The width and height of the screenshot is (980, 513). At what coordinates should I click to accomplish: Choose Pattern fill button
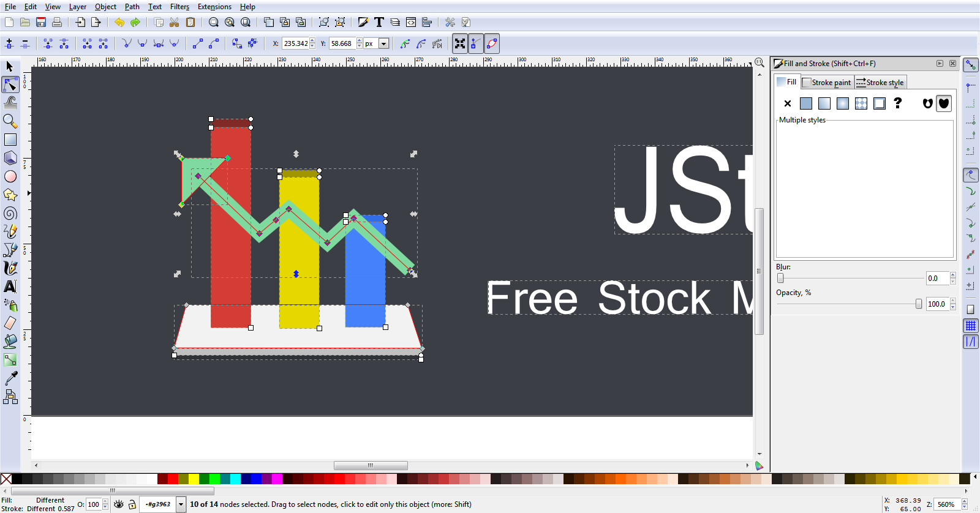pyautogui.click(x=861, y=103)
